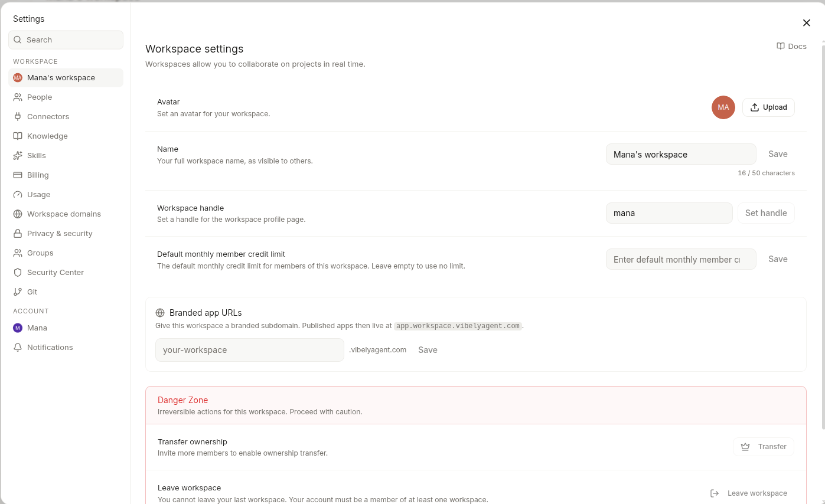Click the Privacy & security lock icon
Viewport: 825px width, 504px height.
(x=18, y=234)
